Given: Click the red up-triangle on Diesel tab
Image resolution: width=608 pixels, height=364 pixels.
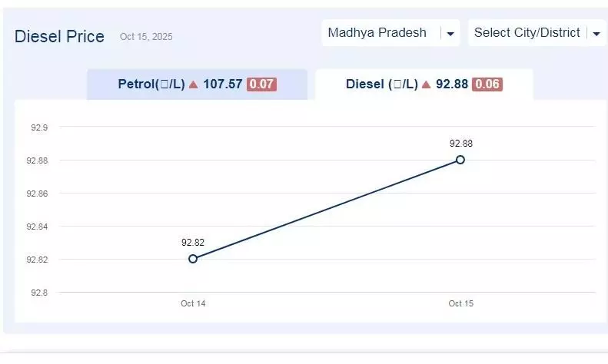Looking at the screenshot, I should (x=425, y=84).
